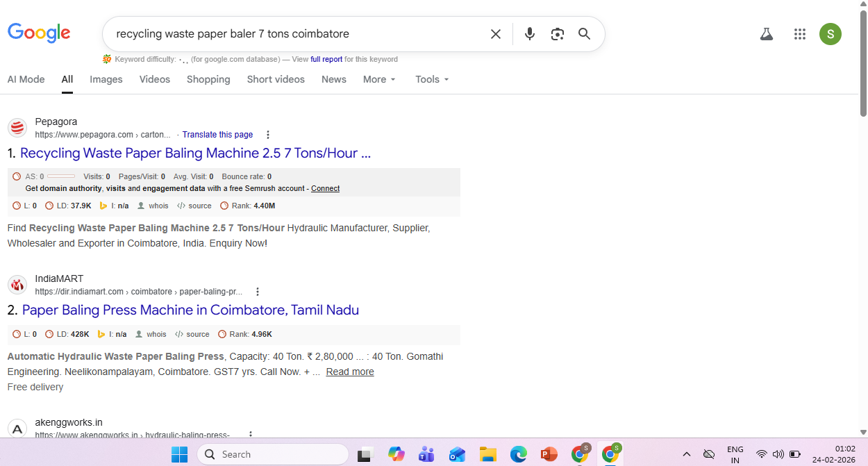Switch to News tab
Screen dimensions: 868x466
[334, 79]
